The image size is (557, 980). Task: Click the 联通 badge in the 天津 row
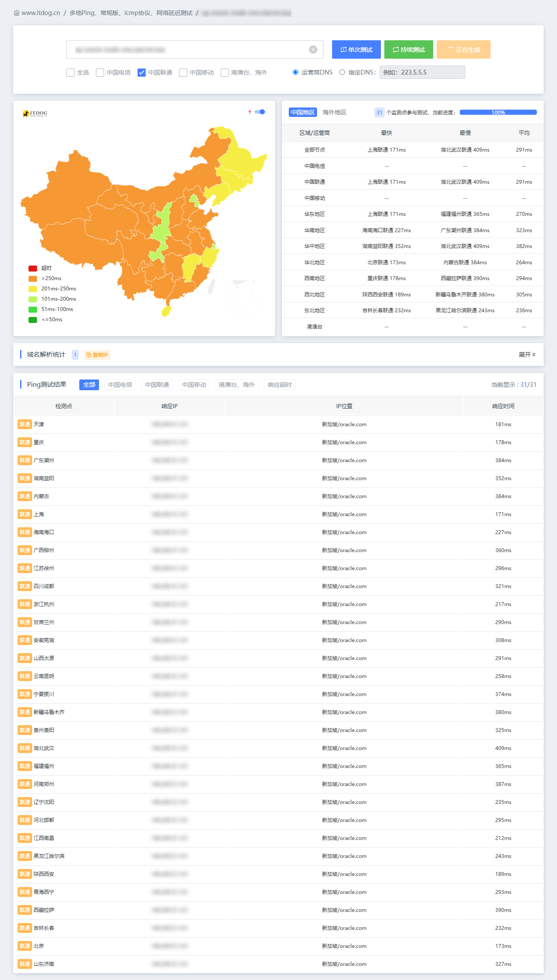click(25, 424)
